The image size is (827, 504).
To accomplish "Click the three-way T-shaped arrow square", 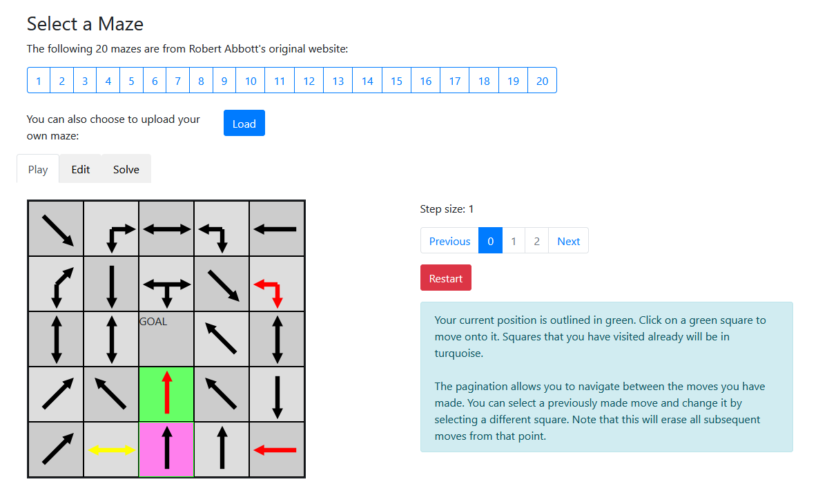I will tap(166, 284).
